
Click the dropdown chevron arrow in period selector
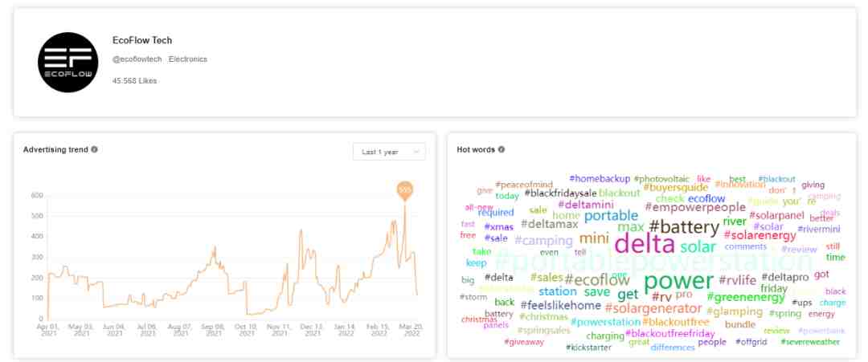click(x=416, y=152)
